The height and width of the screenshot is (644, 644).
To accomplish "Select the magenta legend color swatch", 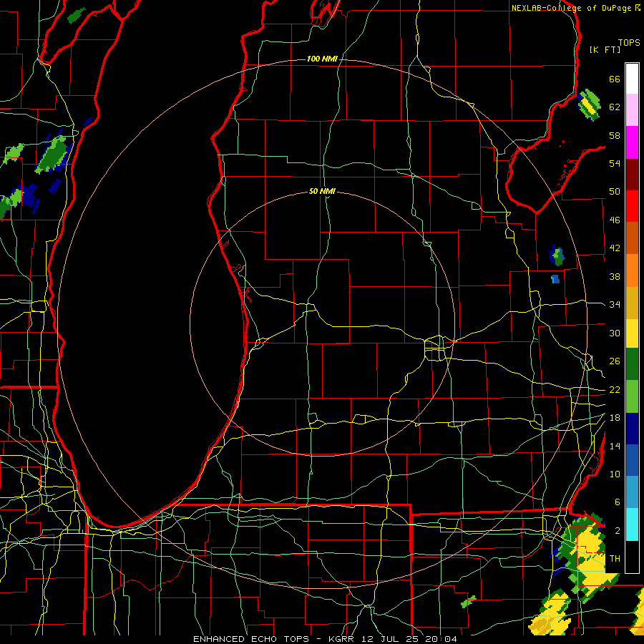I will (632, 142).
